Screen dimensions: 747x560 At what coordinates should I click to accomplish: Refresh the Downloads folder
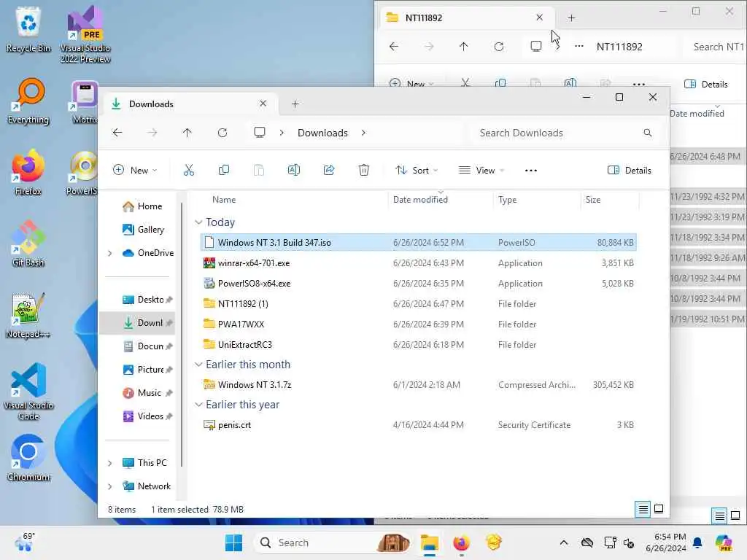click(x=222, y=133)
